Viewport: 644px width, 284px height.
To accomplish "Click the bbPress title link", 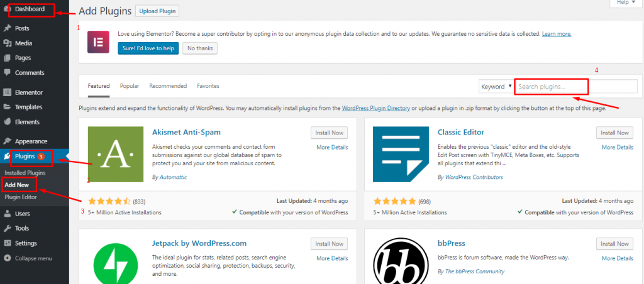I will click(452, 243).
